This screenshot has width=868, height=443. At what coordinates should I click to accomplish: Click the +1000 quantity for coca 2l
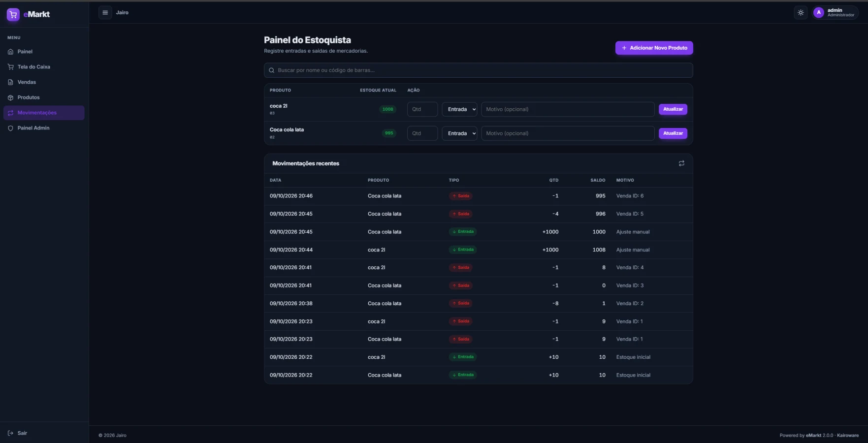point(550,250)
